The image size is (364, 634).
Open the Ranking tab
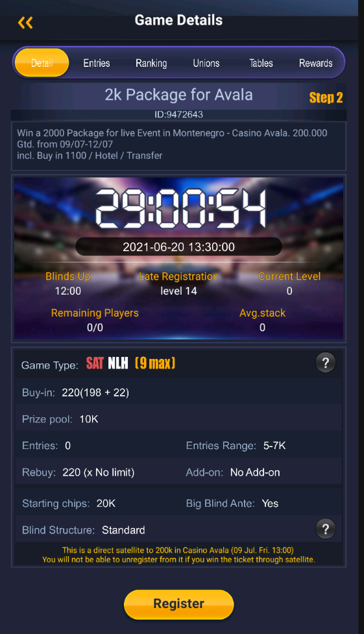[151, 63]
